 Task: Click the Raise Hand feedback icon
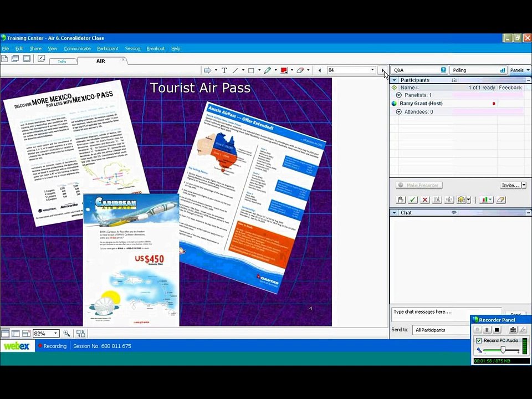click(x=401, y=200)
